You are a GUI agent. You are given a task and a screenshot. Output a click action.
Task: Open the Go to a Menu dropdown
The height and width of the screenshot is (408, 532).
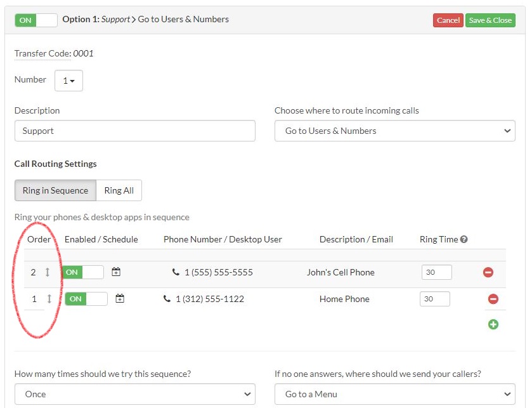[394, 394]
